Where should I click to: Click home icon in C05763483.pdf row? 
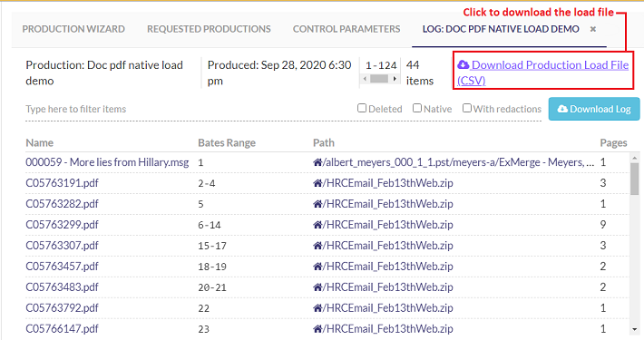tap(317, 287)
